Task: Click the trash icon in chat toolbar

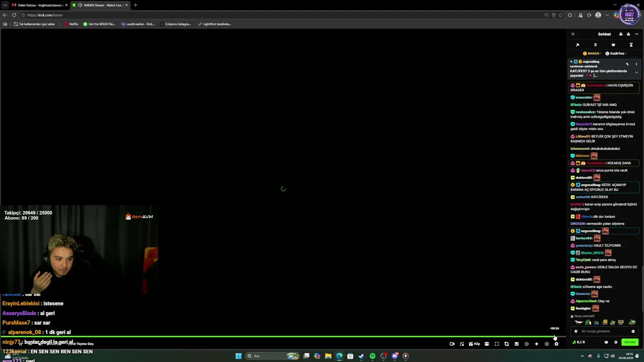Action: point(595,45)
